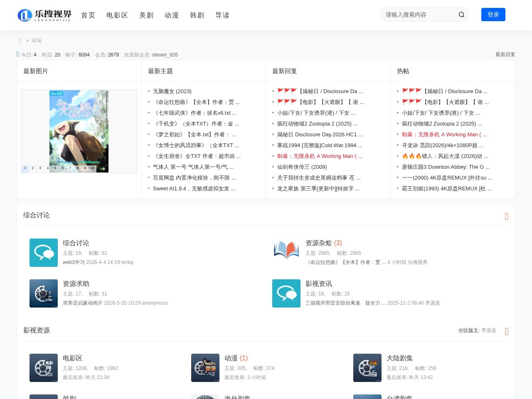532x399 pixels.
Task: Open the 动漫 forum icon
Action: [x=205, y=368]
